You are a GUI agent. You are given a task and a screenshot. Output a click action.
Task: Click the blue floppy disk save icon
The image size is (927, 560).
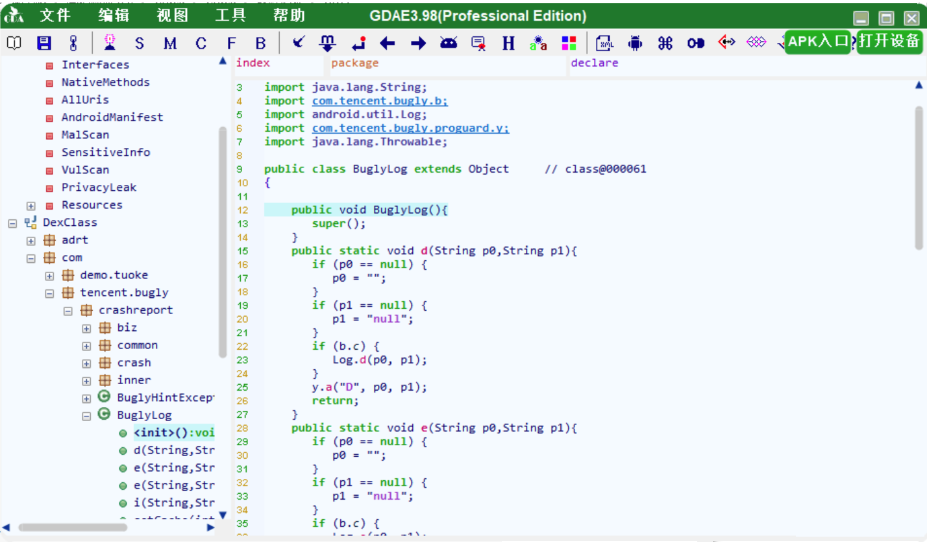(44, 43)
